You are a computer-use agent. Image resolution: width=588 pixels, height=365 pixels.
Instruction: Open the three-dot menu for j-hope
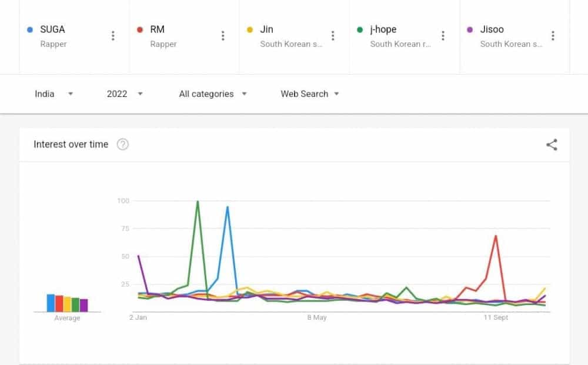443,36
